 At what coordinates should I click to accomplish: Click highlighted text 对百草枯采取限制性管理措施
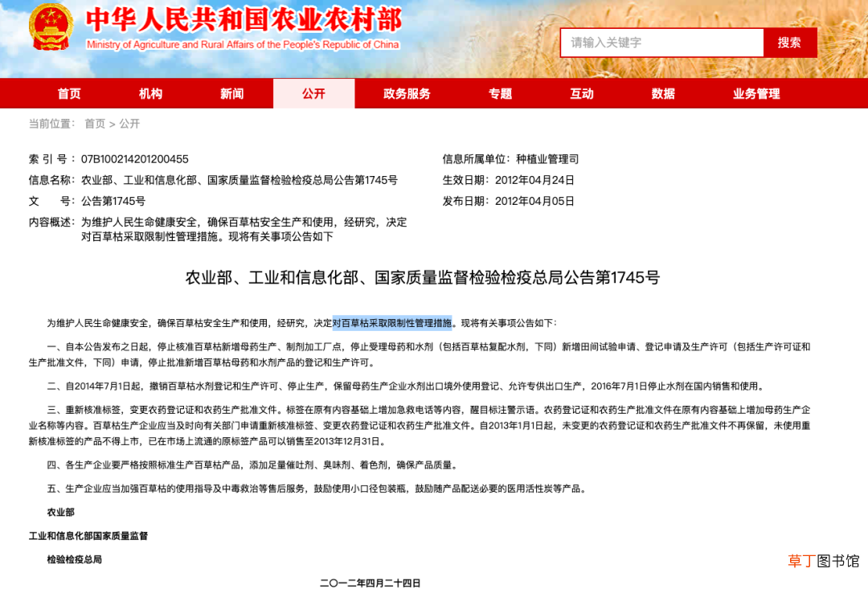392,323
